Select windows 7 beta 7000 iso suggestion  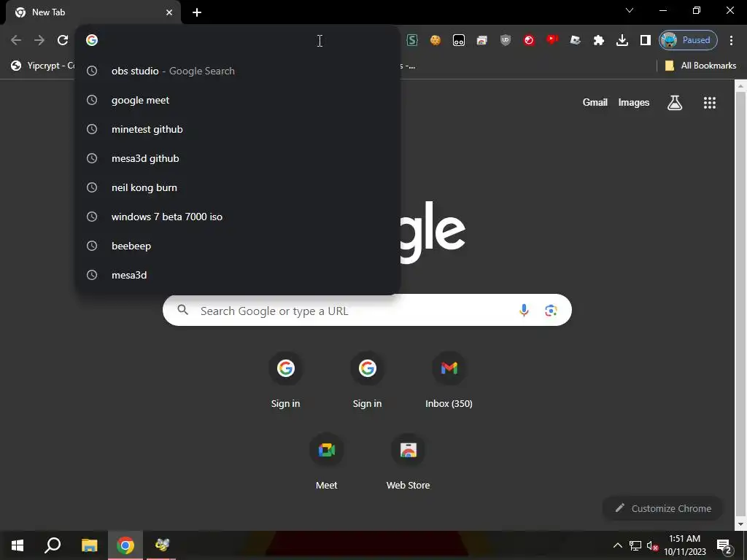(238, 217)
